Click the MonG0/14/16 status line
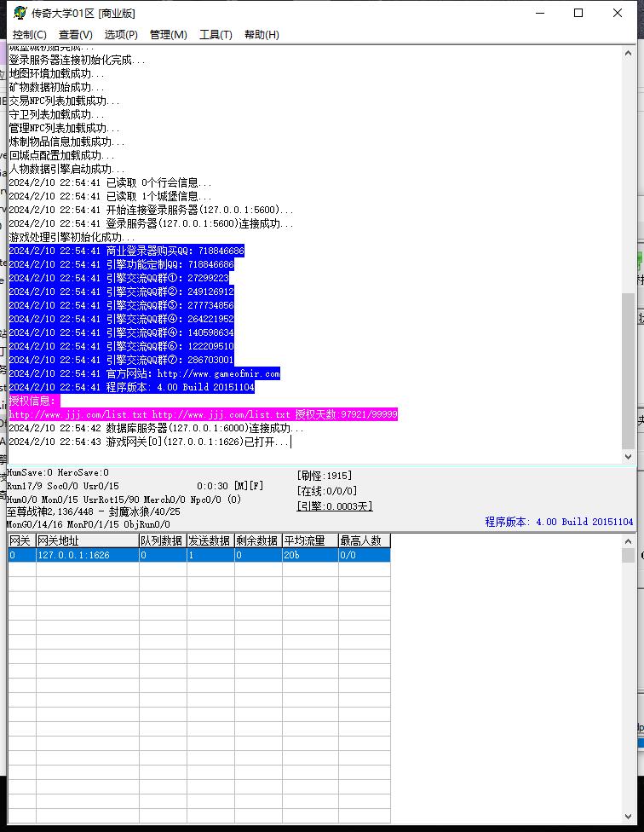The image size is (644, 832). point(88,524)
